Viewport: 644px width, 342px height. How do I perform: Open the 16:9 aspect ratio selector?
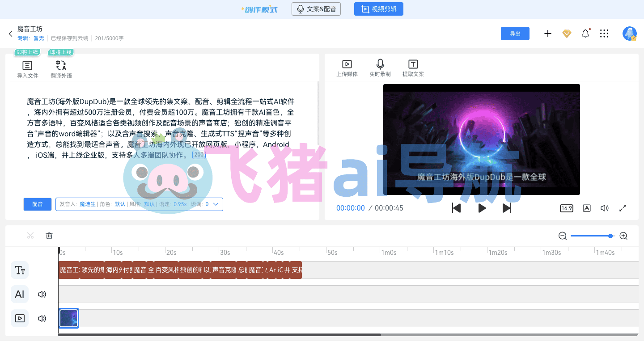pos(567,208)
